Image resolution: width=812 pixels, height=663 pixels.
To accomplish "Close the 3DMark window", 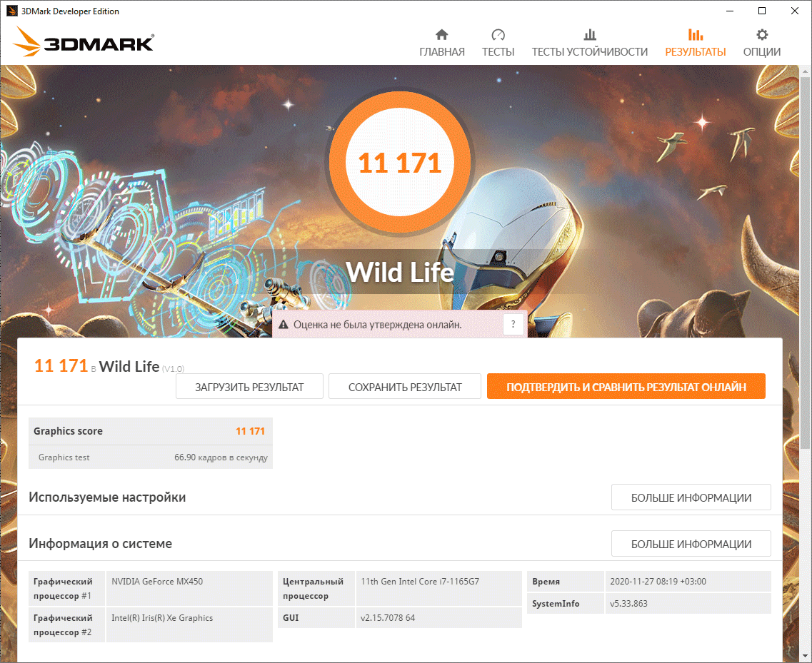I will click(x=794, y=11).
